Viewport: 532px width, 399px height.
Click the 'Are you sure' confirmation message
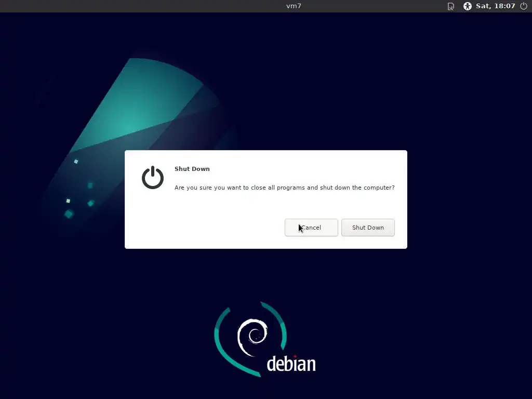click(284, 188)
